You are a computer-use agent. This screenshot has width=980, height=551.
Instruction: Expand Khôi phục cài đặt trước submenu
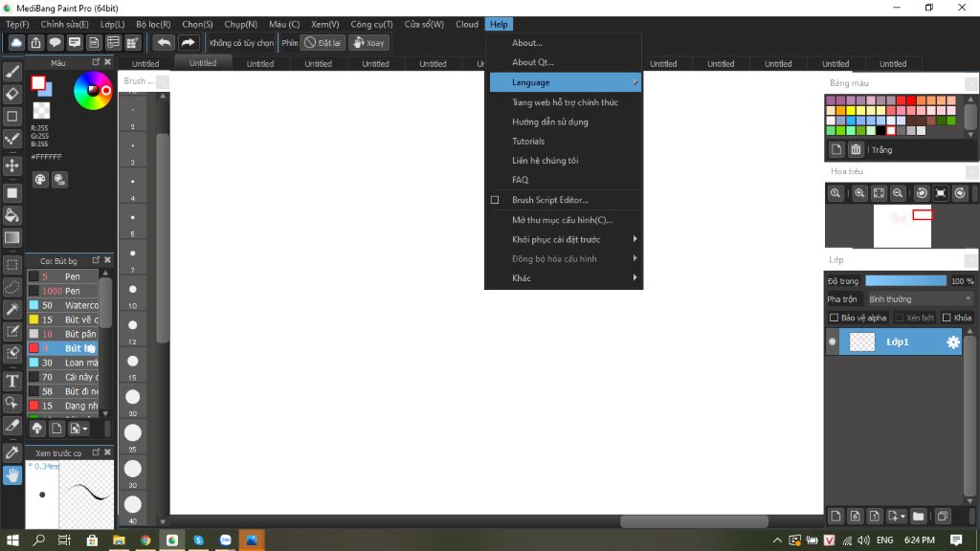click(x=565, y=239)
